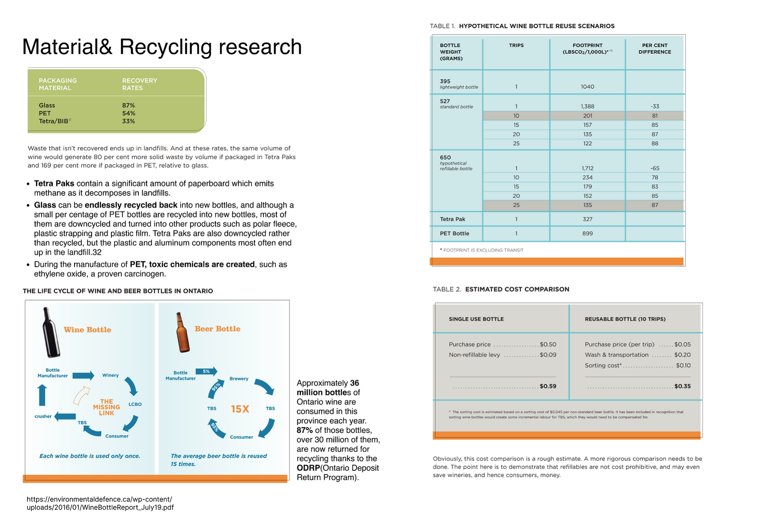781x532 pixels.
Task: Click the '33%' recovery rate value
Action: coord(129,121)
